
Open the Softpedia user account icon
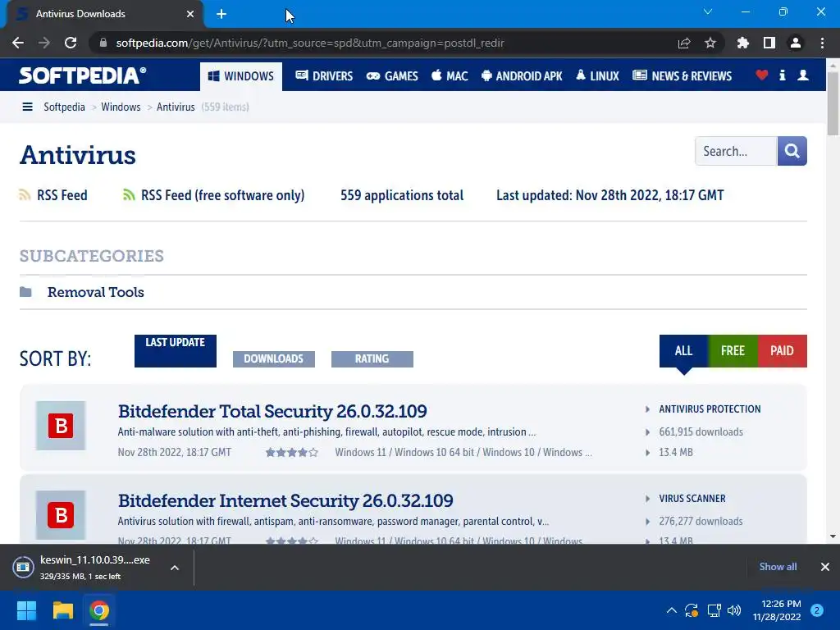803,75
